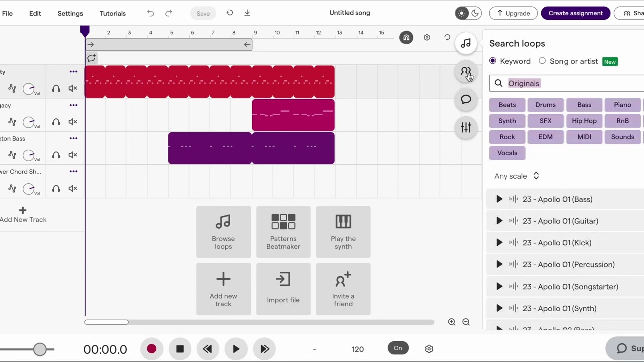Open Power Chord track's three-dot menu
Image resolution: width=644 pixels, height=362 pixels.
(74, 171)
